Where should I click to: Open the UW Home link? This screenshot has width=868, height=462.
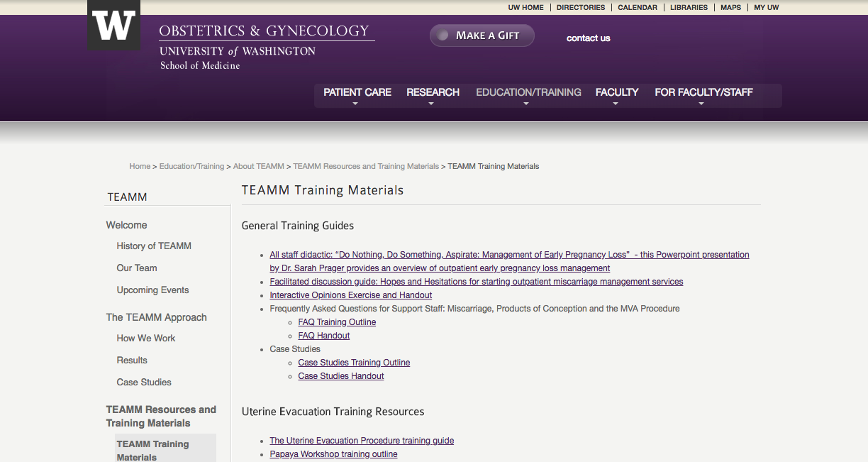click(525, 7)
